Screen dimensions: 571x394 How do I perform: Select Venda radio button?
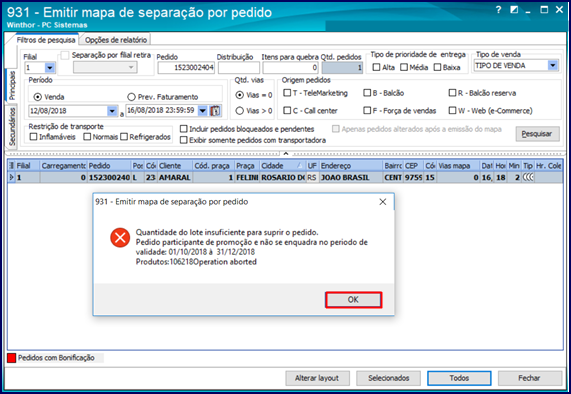38,97
